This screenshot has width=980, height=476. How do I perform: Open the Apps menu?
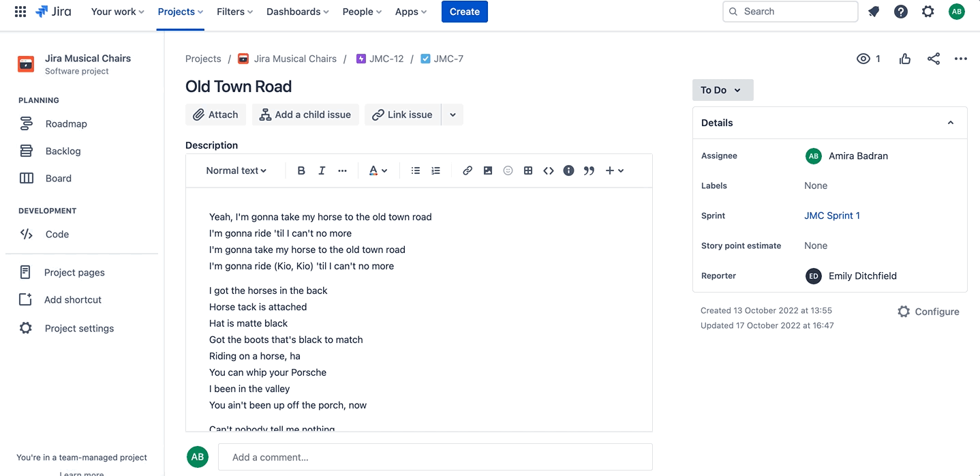(411, 12)
